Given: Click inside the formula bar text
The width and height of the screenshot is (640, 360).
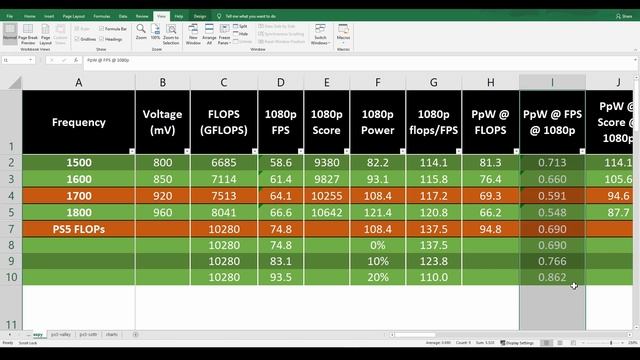Looking at the screenshot, I should tap(108, 60).
